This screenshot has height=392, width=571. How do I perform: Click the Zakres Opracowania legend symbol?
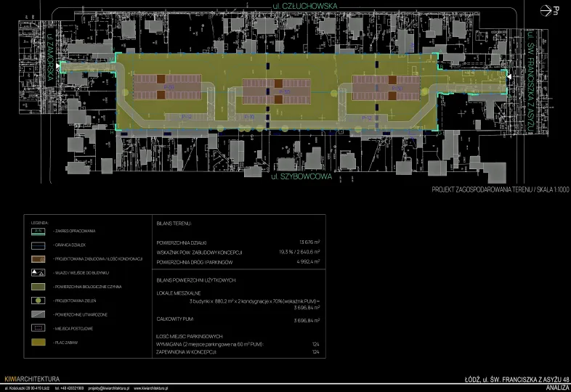41,231
